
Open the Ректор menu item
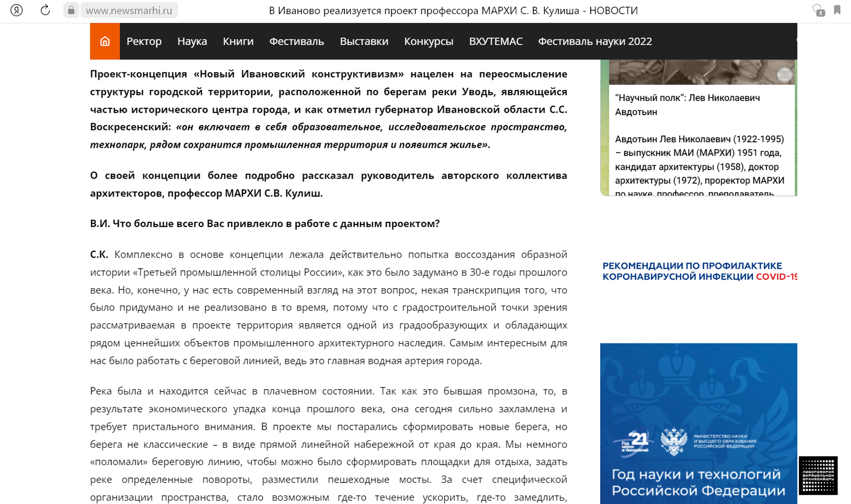pos(144,41)
